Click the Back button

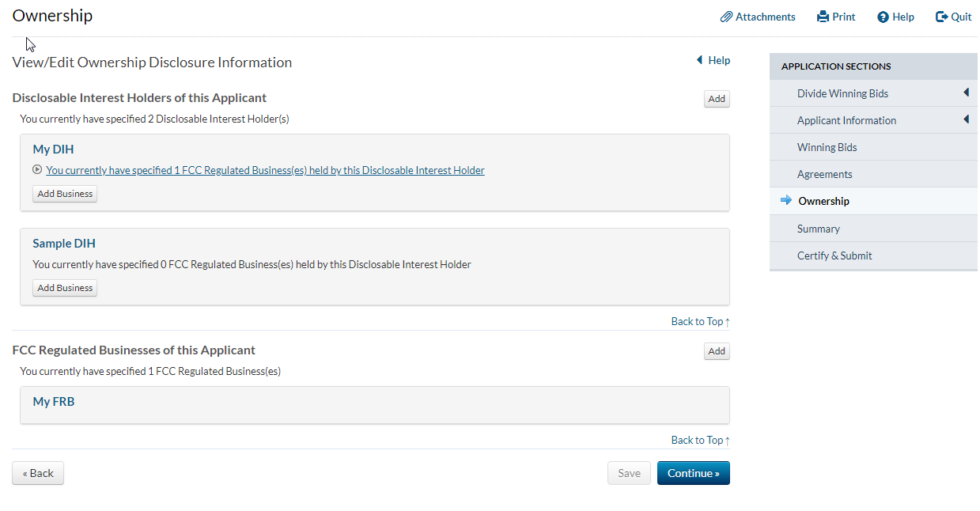(38, 473)
